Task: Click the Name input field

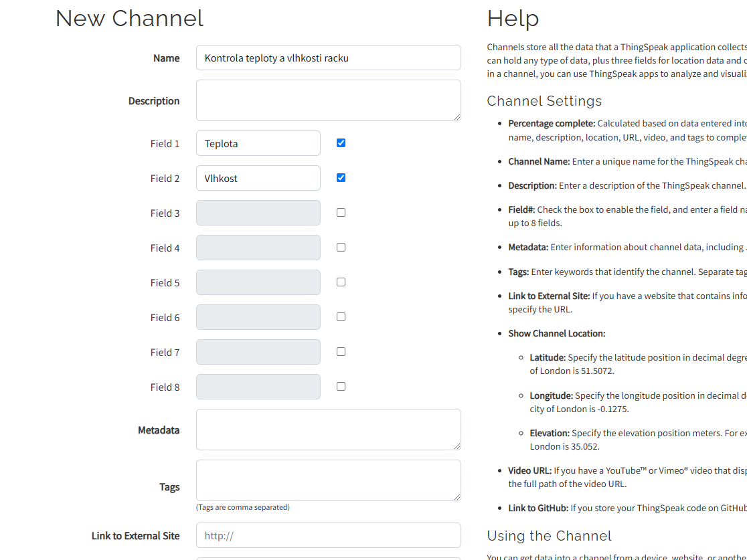Action: tap(328, 58)
